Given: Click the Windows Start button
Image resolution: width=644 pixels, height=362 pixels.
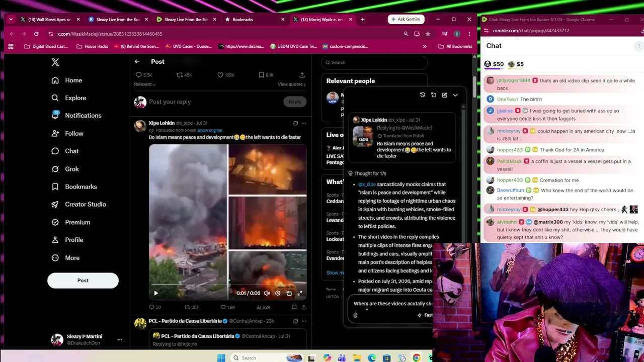Looking at the screenshot, I should 221,358.
